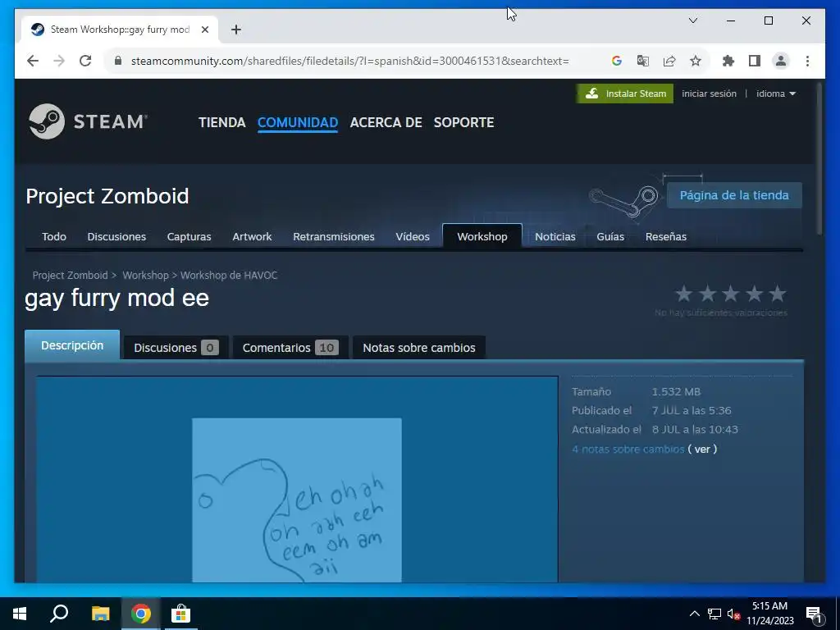Open the Discusiones 0 tab
The image size is (840, 630).
pos(176,348)
